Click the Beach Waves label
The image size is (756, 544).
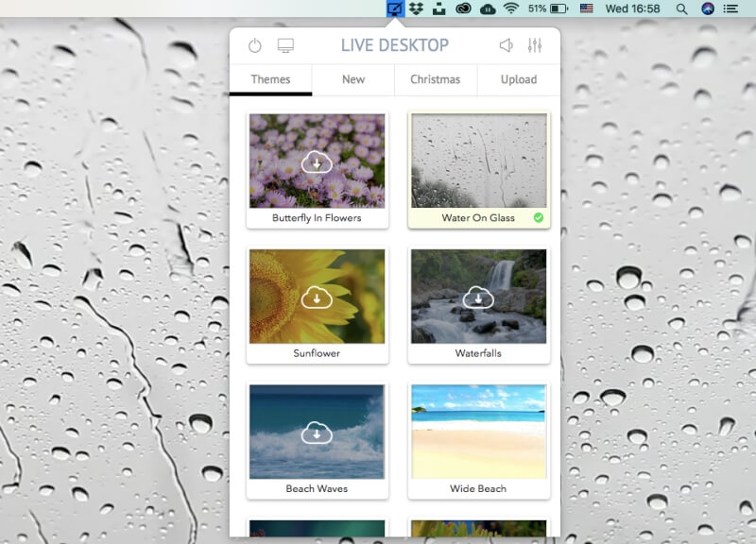[x=317, y=488]
